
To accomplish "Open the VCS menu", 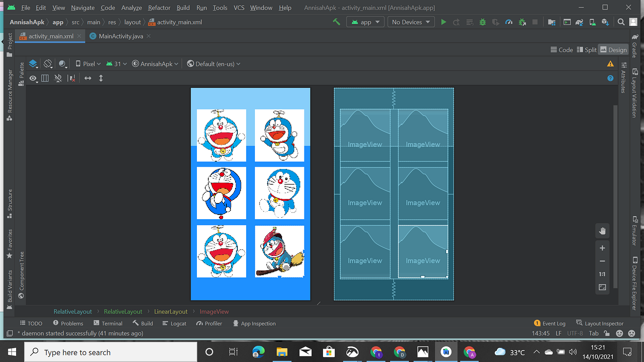I will (x=239, y=7).
